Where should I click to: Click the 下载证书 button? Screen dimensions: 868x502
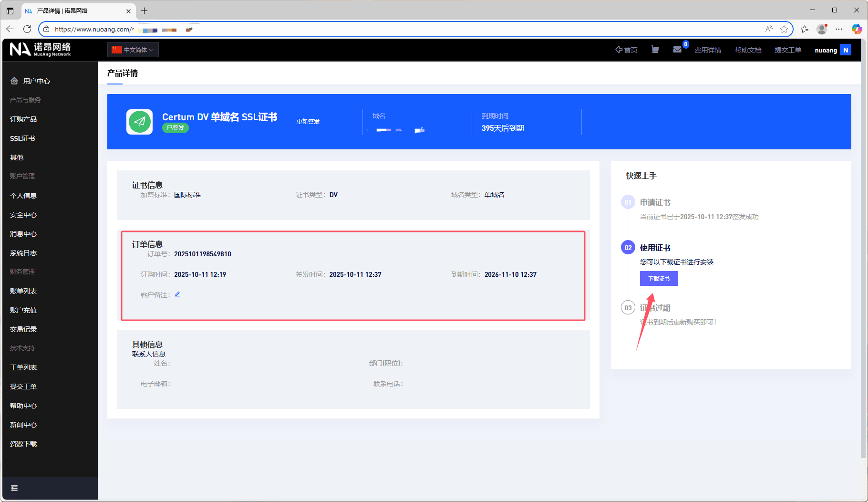[659, 279]
